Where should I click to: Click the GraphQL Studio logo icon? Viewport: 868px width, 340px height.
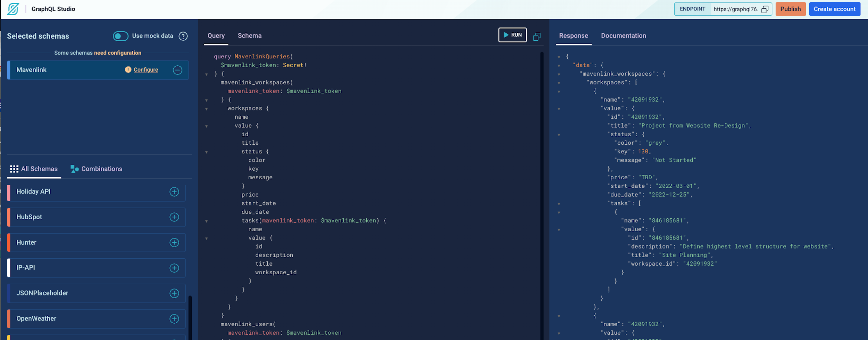point(13,9)
